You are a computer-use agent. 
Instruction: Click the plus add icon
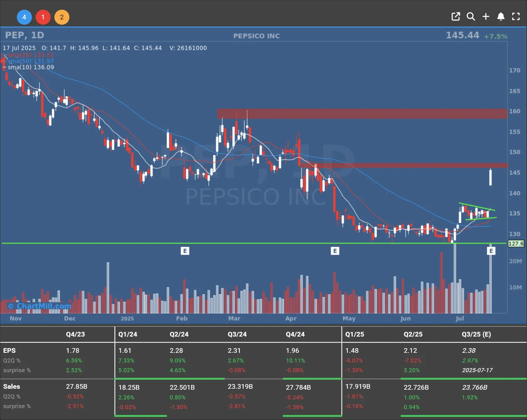pos(486,17)
